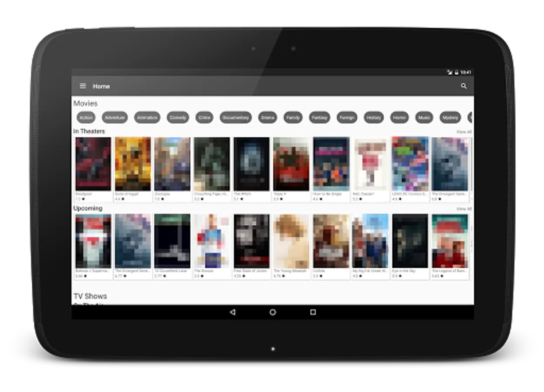Open the Hail, Caesar! movie card
544x392 pixels.
pyautogui.click(x=371, y=169)
